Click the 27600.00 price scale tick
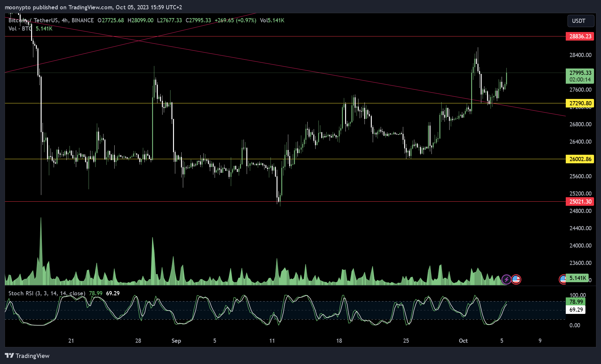 click(580, 90)
